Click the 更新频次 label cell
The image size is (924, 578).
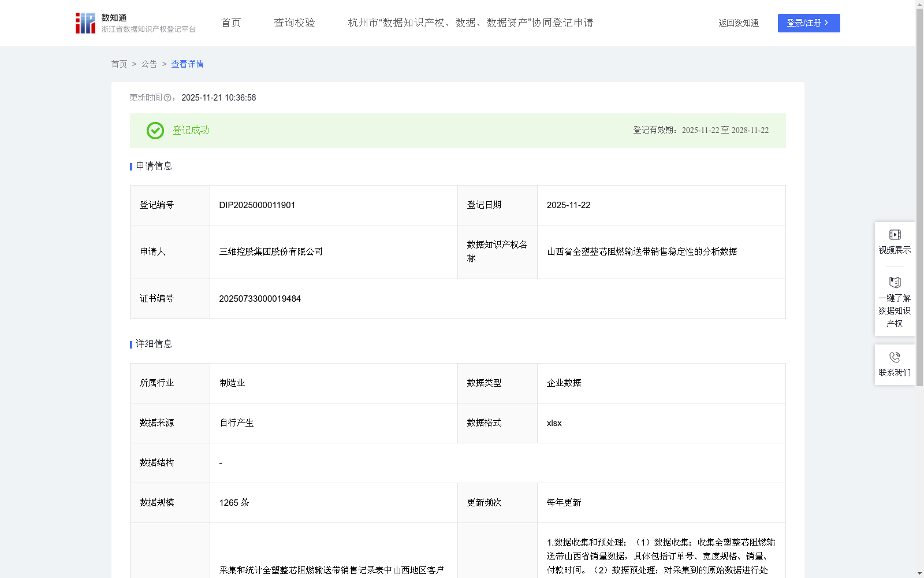(x=498, y=503)
